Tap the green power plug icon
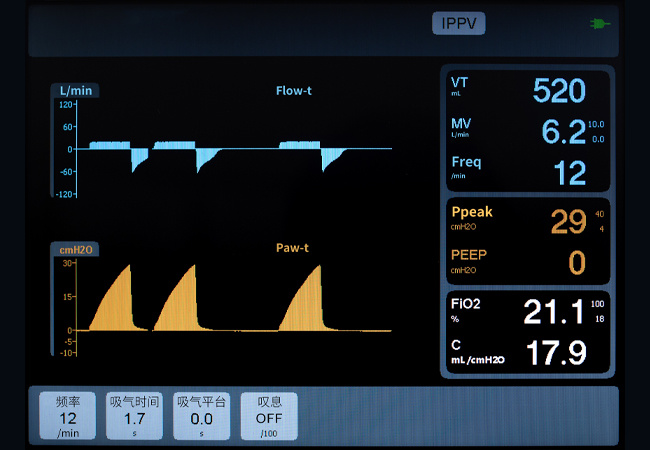Image resolution: width=650 pixels, height=450 pixels. pyautogui.click(x=600, y=23)
